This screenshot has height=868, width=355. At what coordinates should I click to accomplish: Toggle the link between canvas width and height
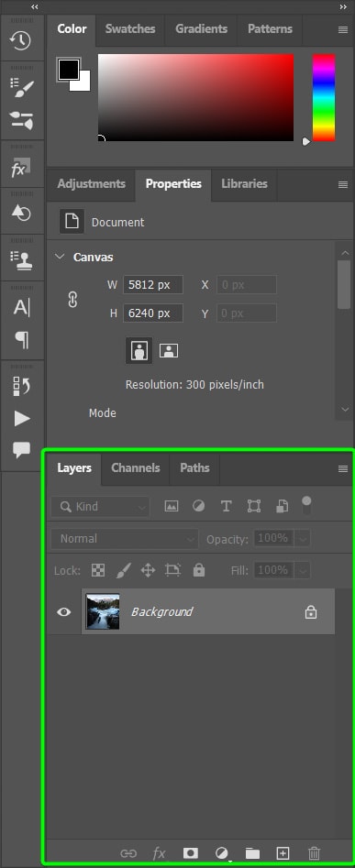[x=72, y=300]
